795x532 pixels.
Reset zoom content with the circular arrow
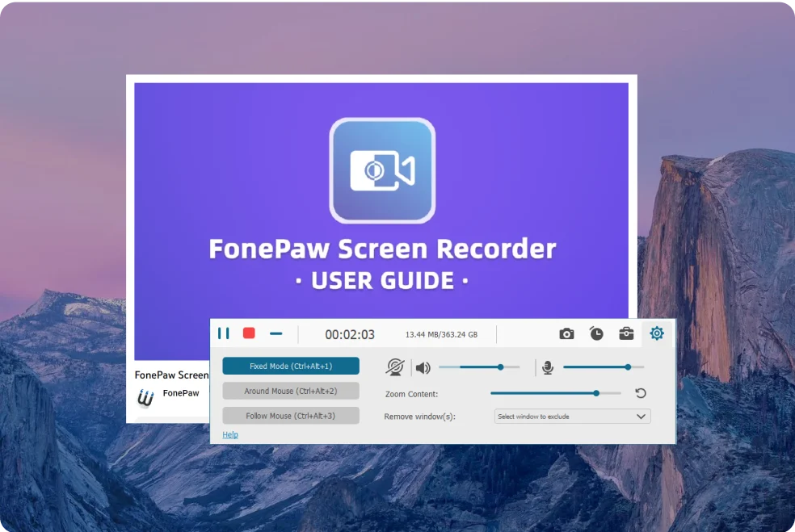tap(641, 393)
